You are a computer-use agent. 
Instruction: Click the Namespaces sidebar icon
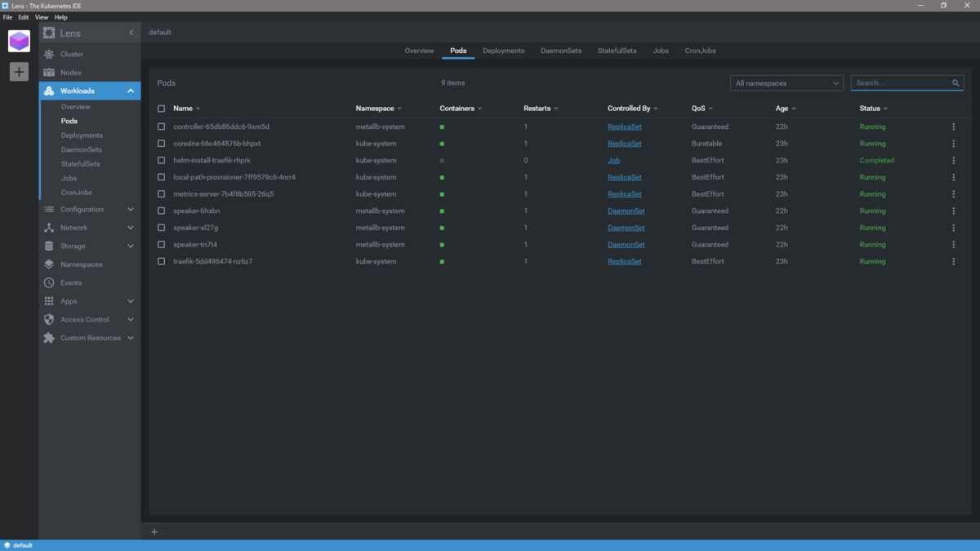[x=49, y=264]
